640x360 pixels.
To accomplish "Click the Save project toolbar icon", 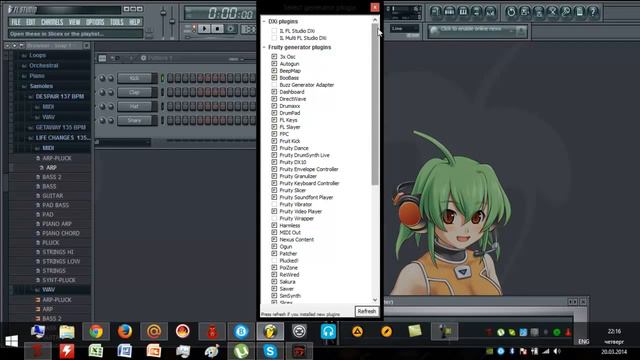I will pos(525,11).
